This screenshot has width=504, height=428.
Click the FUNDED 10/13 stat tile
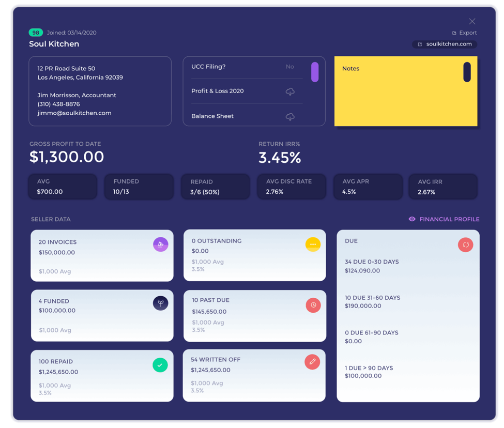pos(139,187)
